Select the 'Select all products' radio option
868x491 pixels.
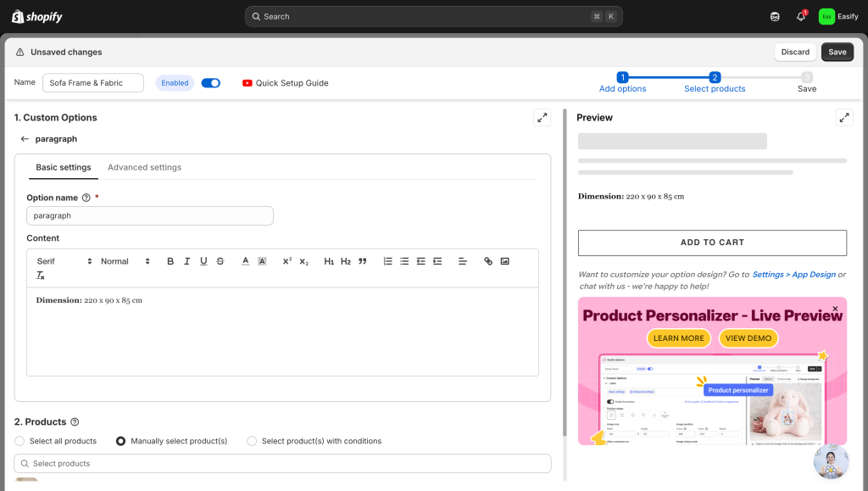[x=19, y=441]
